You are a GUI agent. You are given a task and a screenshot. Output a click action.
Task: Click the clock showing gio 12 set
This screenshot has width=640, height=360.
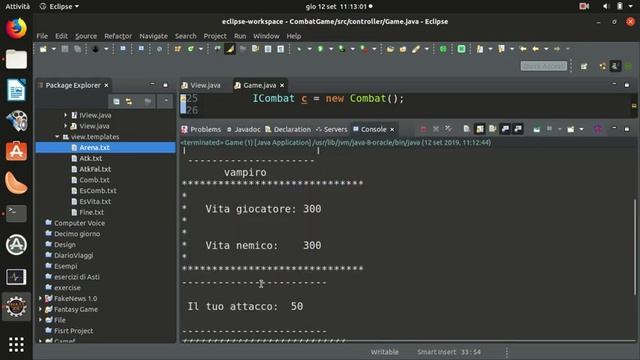coord(339,7)
